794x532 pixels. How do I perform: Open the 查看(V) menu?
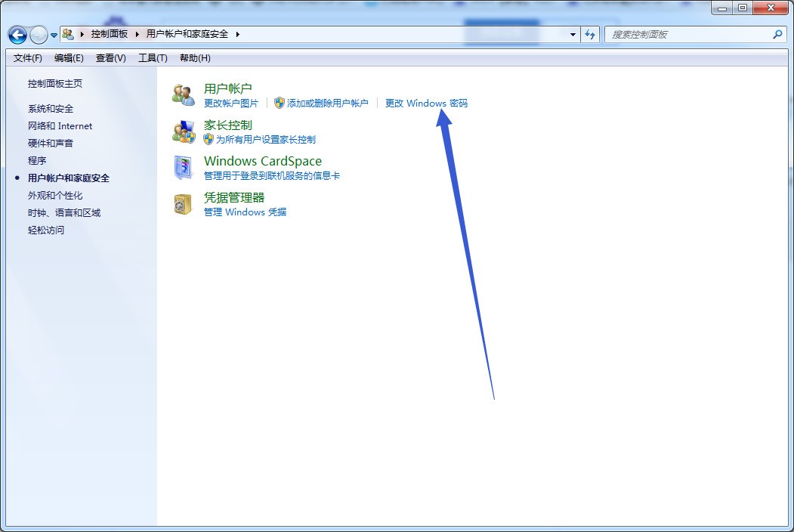111,58
